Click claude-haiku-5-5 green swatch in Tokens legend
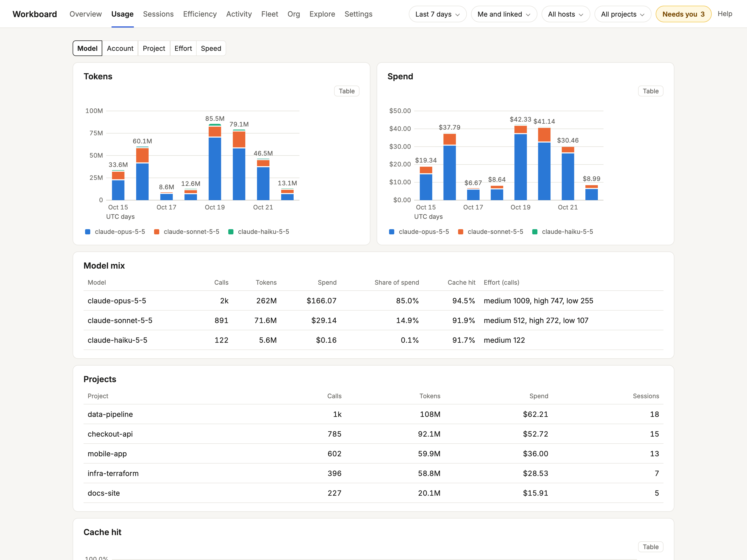Image resolution: width=747 pixels, height=560 pixels. coord(231,232)
